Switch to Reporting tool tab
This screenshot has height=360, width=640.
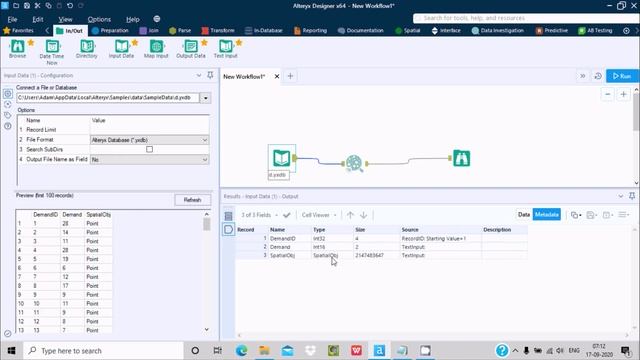tap(311, 31)
